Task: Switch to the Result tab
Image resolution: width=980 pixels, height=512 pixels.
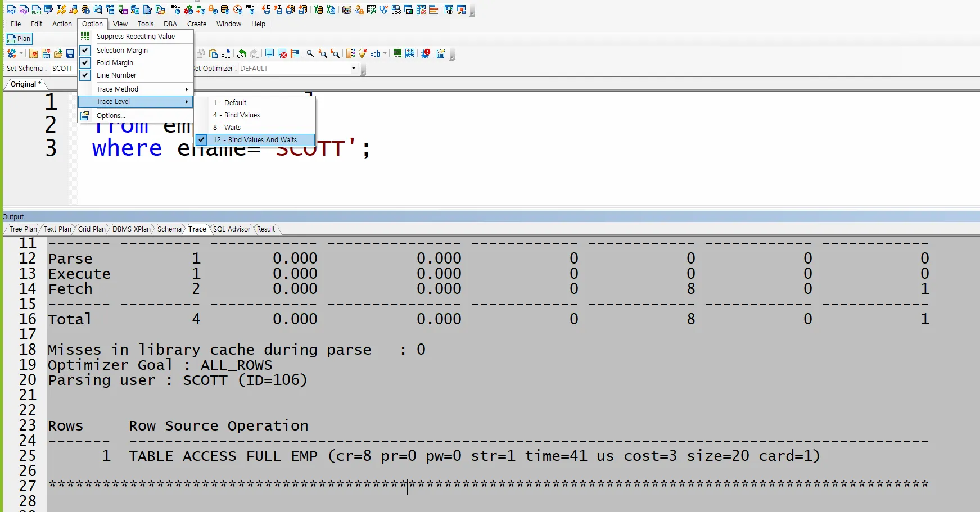Action: (266, 229)
